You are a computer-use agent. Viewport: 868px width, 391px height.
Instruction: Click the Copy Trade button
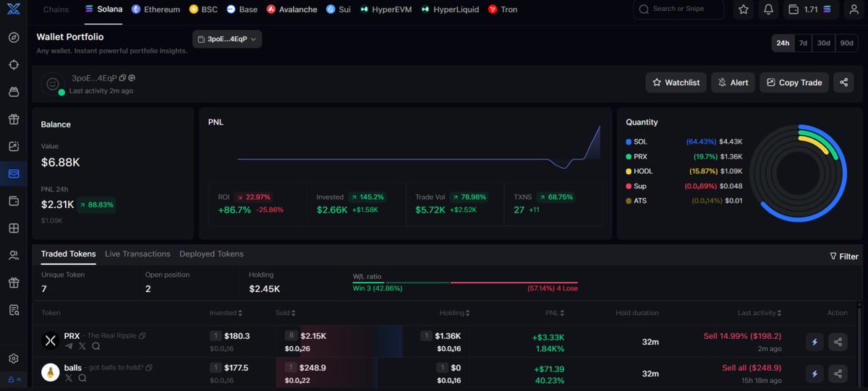794,82
